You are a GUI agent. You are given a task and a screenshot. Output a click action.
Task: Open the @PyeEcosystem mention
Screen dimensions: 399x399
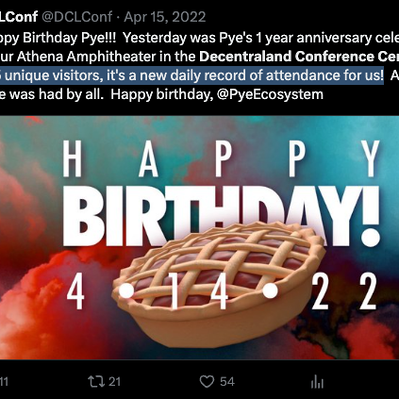click(x=270, y=94)
